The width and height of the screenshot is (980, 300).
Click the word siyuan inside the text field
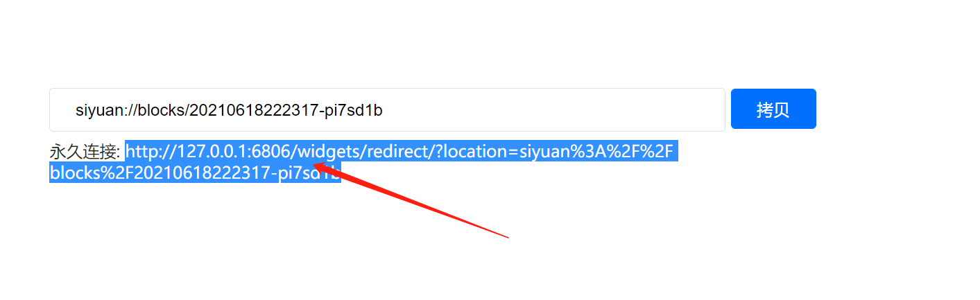point(97,109)
